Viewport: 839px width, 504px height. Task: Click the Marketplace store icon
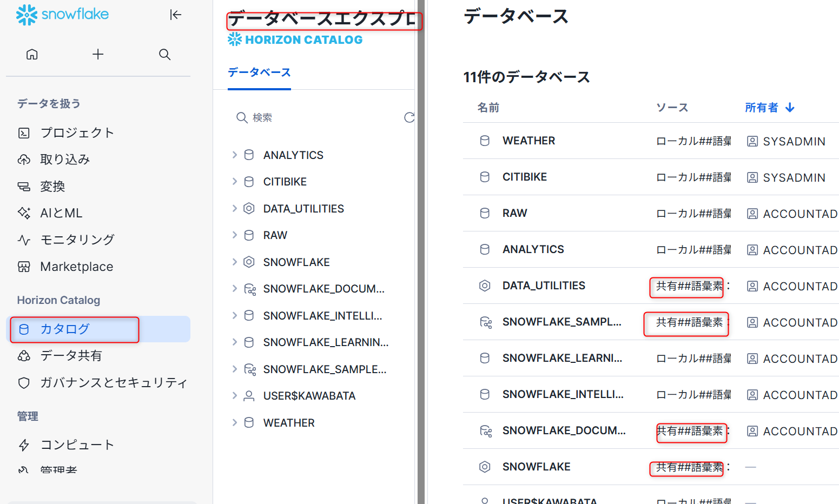click(24, 267)
